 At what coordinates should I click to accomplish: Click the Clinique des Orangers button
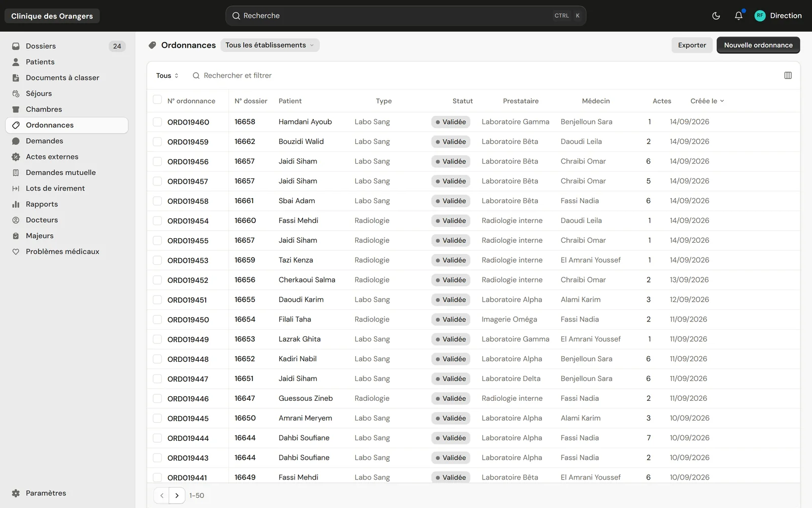52,16
